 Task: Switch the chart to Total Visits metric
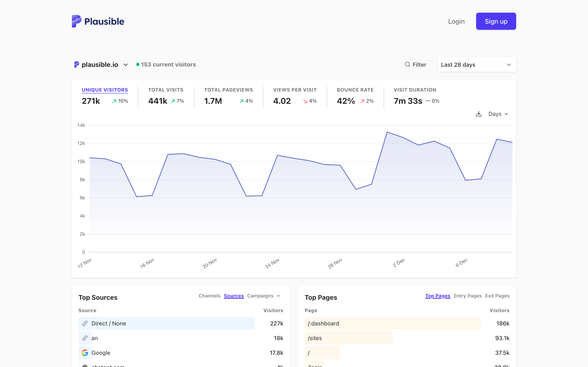(x=166, y=90)
